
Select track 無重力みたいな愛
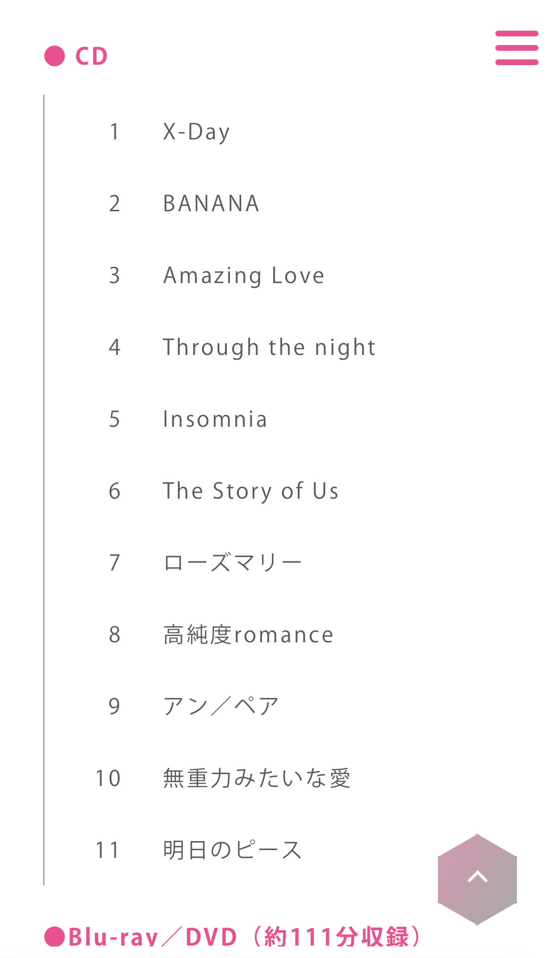257,778
